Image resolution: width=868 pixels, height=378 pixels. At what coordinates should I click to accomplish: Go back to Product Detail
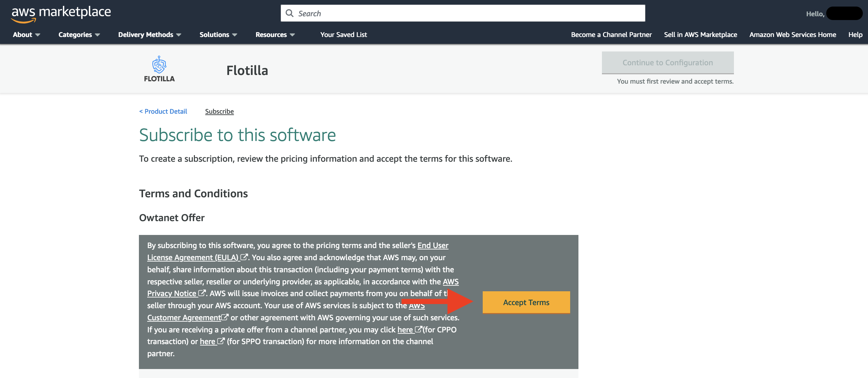[x=163, y=111]
